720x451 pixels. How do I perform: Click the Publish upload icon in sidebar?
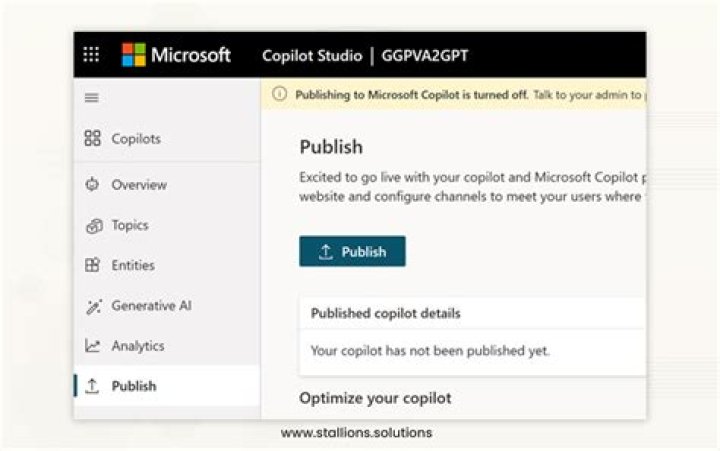point(92,386)
